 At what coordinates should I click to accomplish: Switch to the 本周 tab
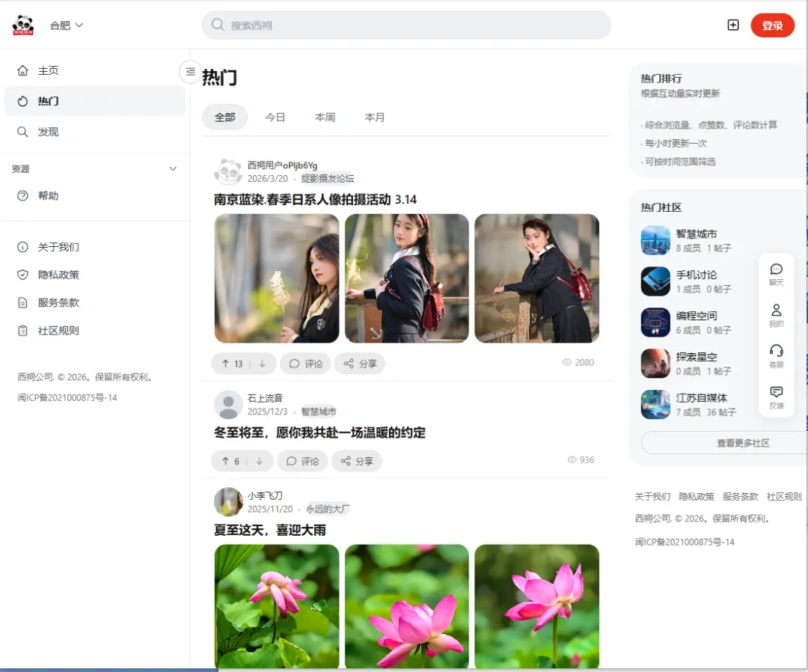(x=325, y=117)
